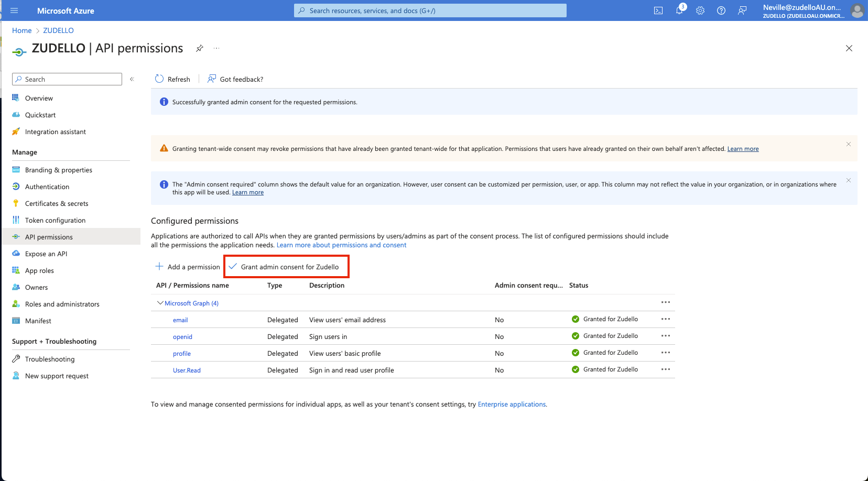Open Cloud Shell from the top bar

point(658,10)
